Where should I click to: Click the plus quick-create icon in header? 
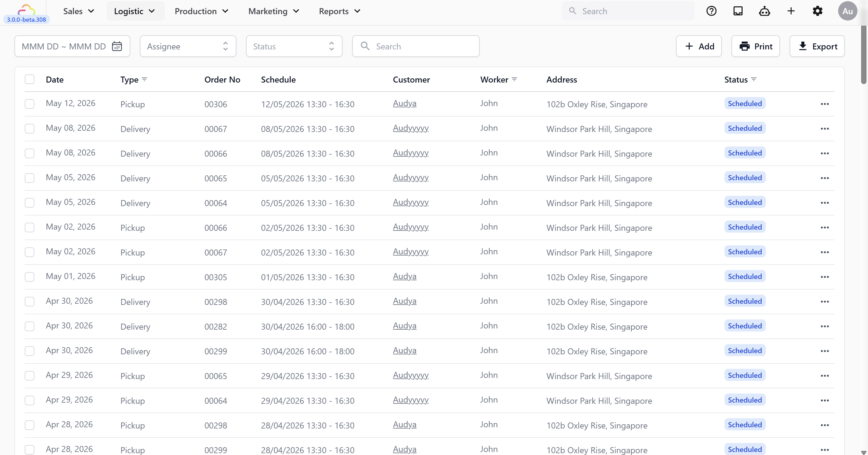791,11
